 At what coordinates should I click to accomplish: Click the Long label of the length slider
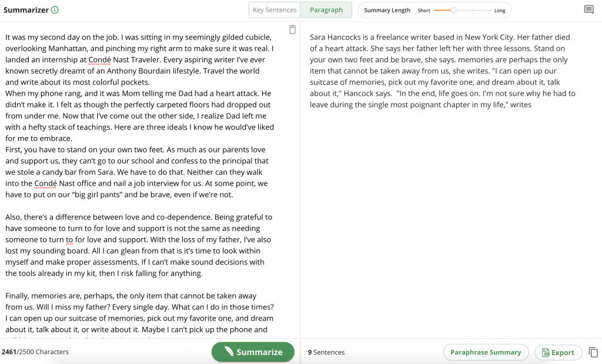(x=500, y=11)
